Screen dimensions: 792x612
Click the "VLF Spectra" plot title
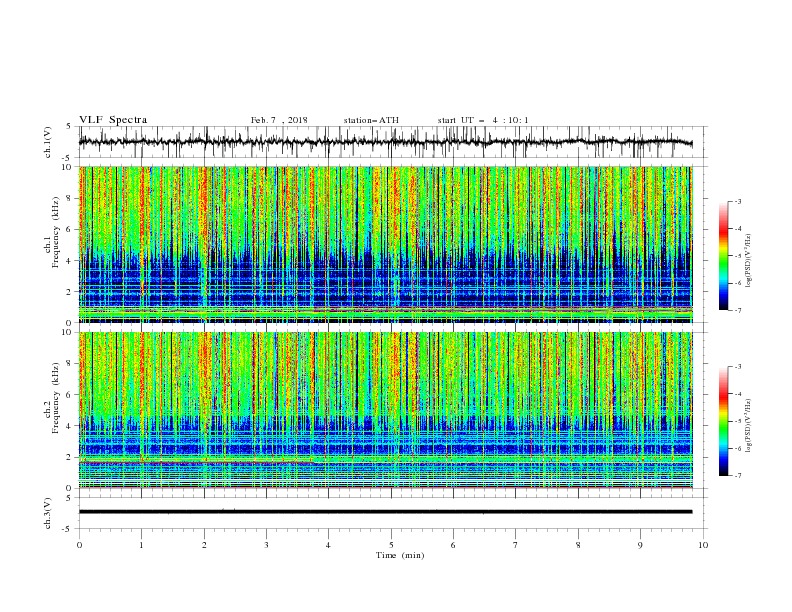click(113, 120)
